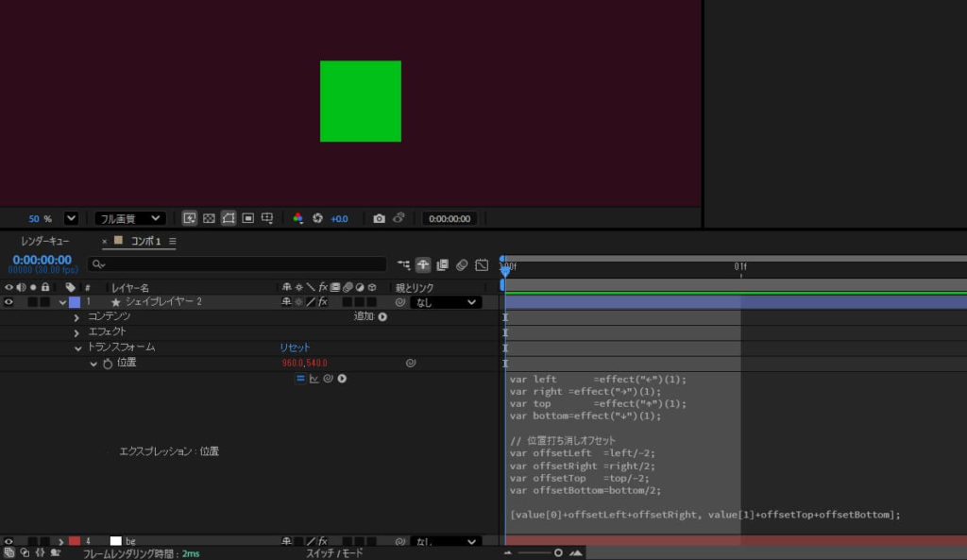Click the snapshot camera icon
This screenshot has height=560, width=967.
click(x=379, y=218)
